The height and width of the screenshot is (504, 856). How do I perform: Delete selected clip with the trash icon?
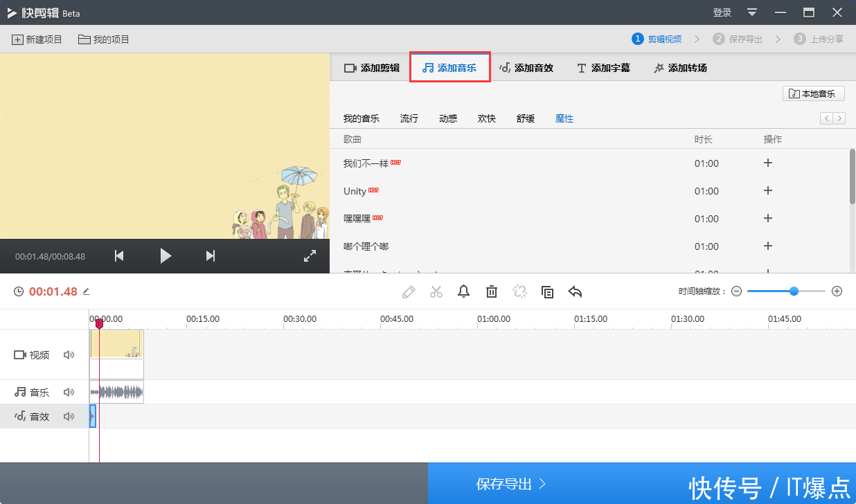point(492,291)
